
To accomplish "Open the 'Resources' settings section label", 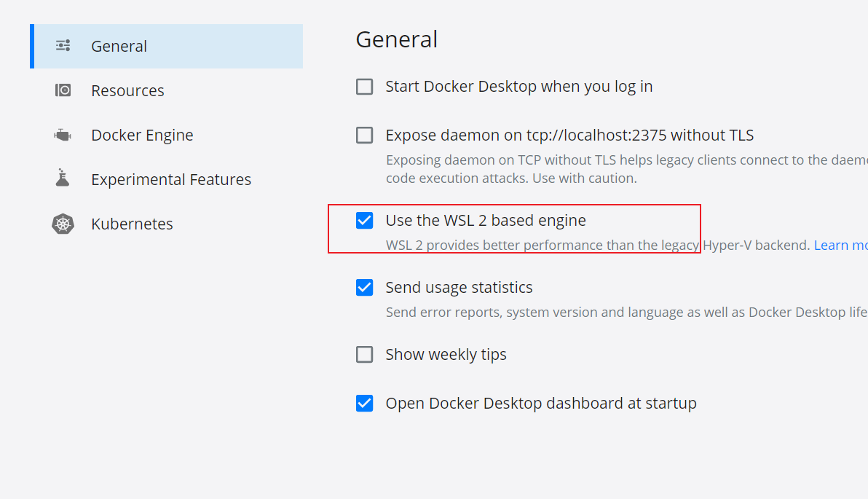I will (127, 91).
